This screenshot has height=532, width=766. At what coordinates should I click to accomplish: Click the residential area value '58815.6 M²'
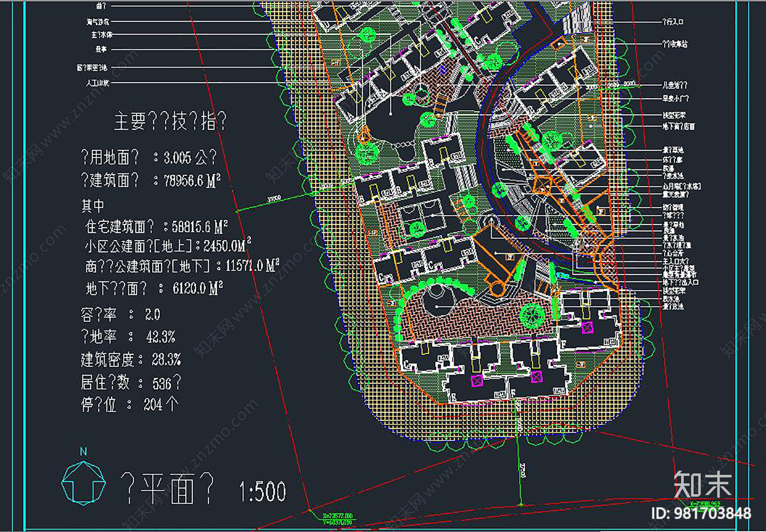pyautogui.click(x=200, y=226)
